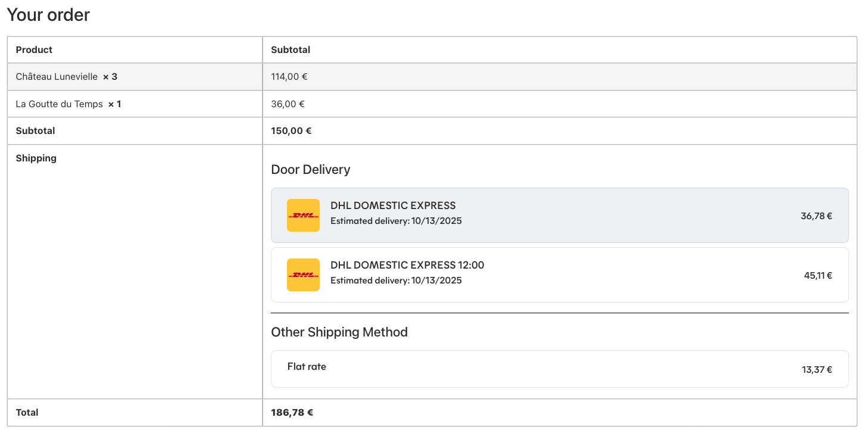Click the 114,00 € line subtotal
Screen dimensions: 868x430
coord(289,77)
